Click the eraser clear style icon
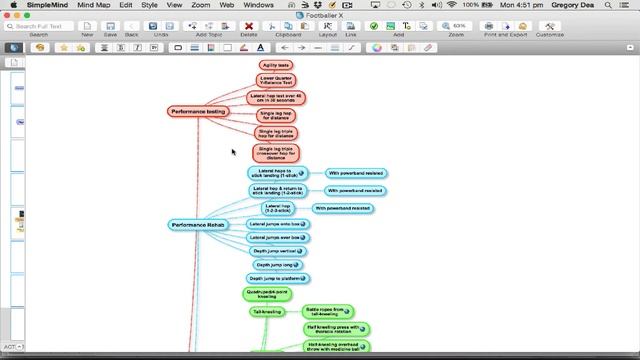This screenshot has width=640, height=360. [428, 48]
